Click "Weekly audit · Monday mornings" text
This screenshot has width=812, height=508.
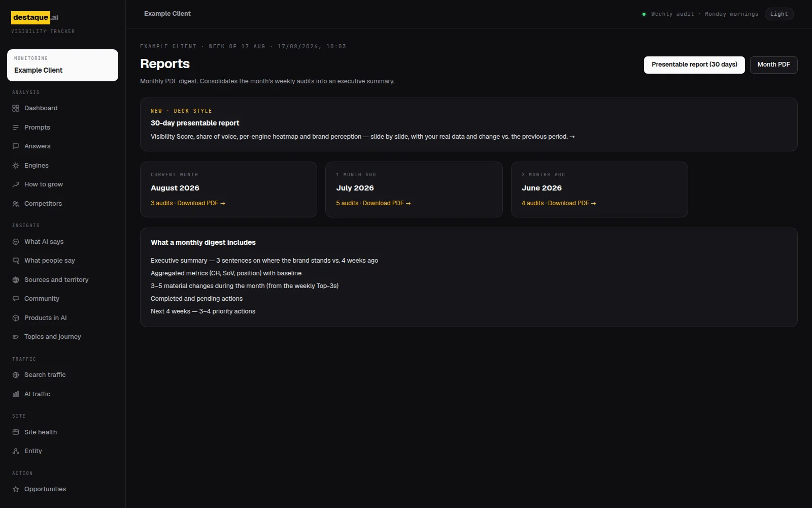(x=705, y=14)
